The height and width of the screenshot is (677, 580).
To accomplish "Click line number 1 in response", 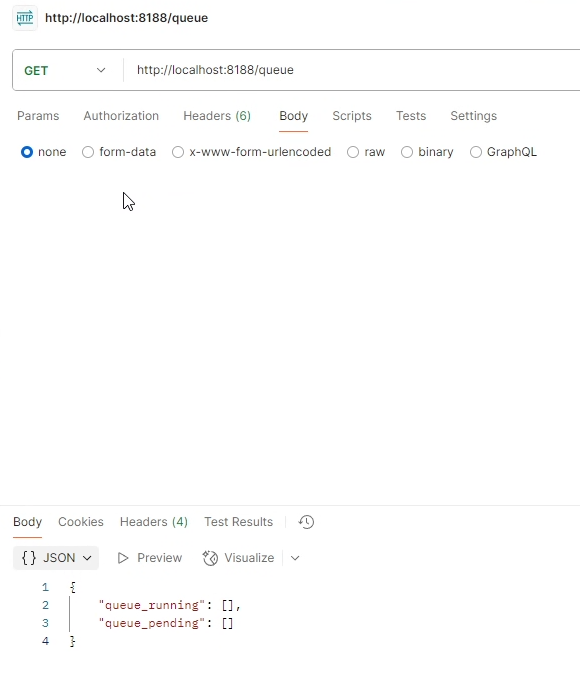I will (x=45, y=587).
